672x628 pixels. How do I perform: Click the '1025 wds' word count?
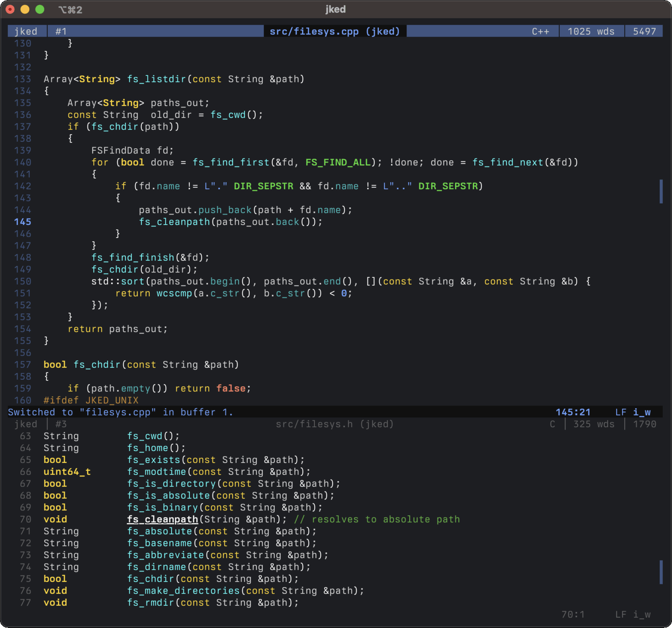pos(591,31)
